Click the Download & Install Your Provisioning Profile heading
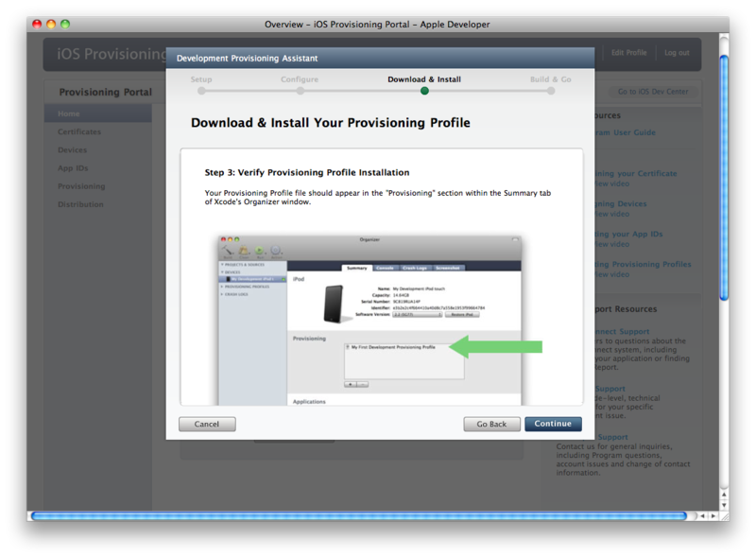The image size is (756, 558). [330, 123]
